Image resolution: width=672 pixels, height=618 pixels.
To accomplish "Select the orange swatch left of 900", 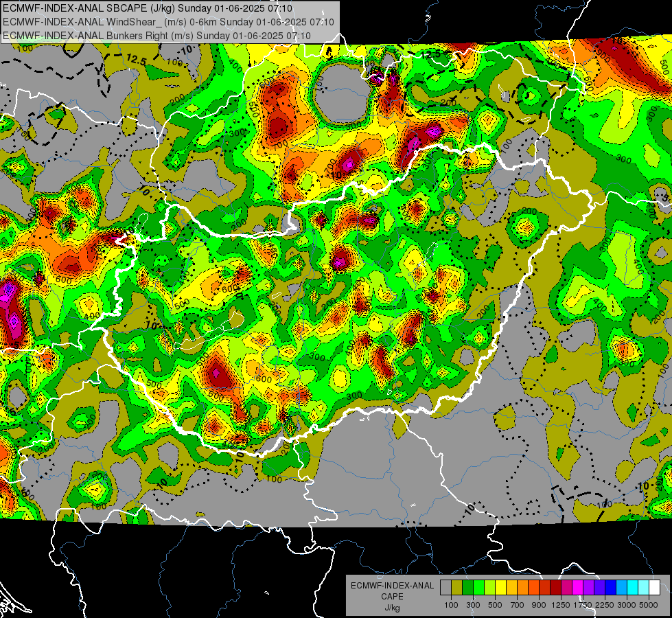I will pyautogui.click(x=533, y=588).
